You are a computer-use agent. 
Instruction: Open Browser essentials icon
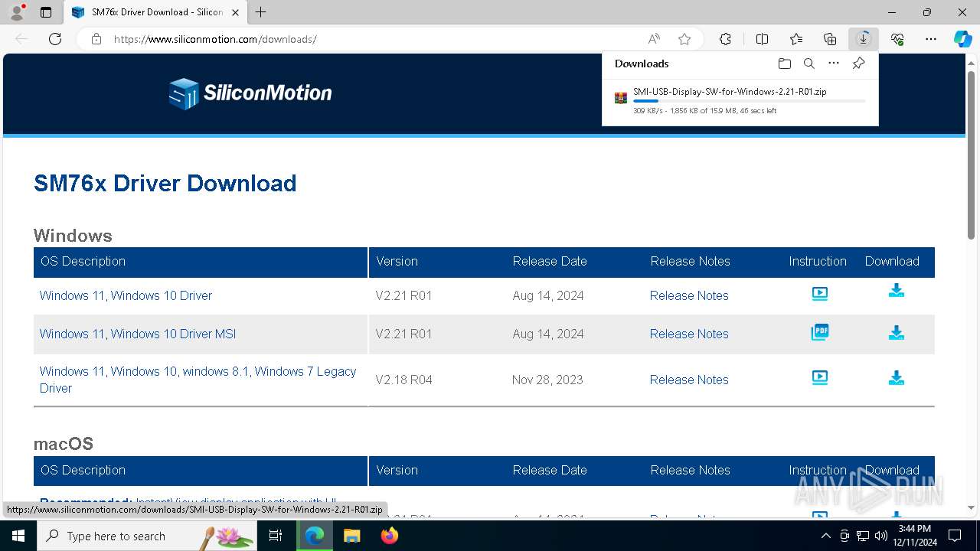click(x=897, y=39)
